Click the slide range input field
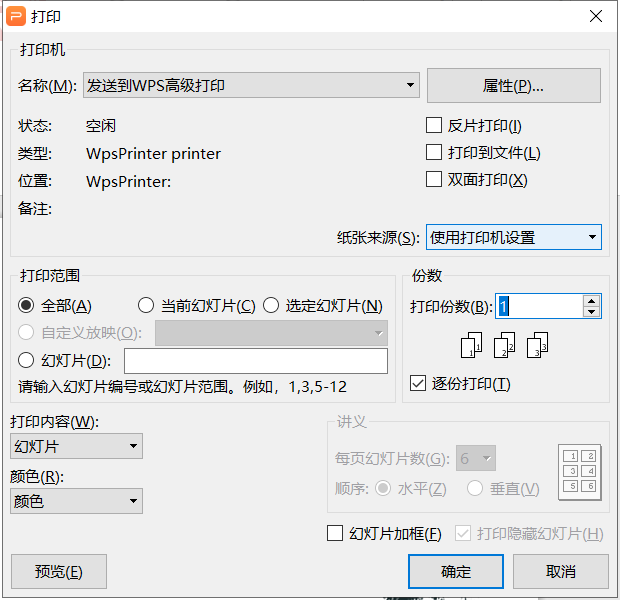This screenshot has height=600, width=620. 256,361
